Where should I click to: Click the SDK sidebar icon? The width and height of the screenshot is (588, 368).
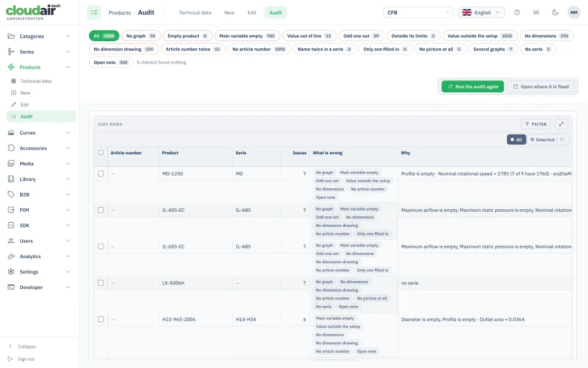pos(11,225)
